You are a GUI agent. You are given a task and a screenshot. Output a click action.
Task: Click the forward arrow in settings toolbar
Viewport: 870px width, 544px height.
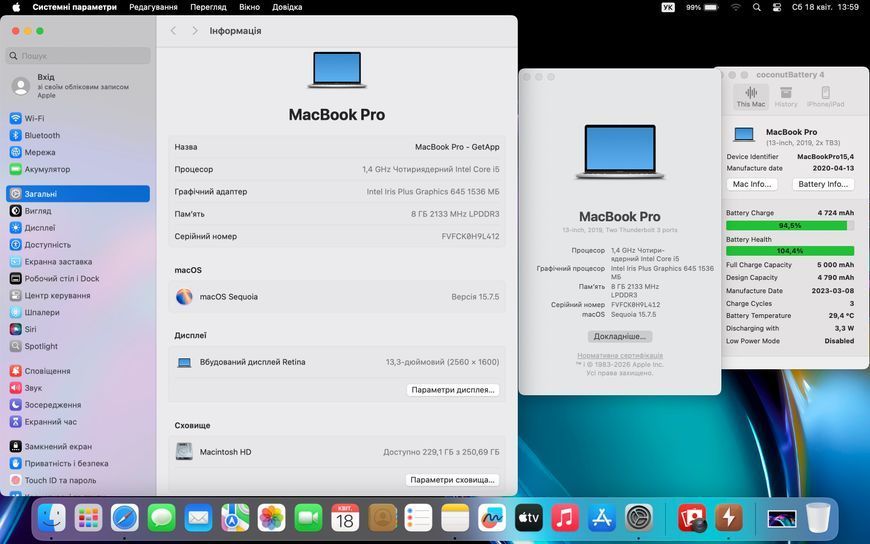coord(194,31)
